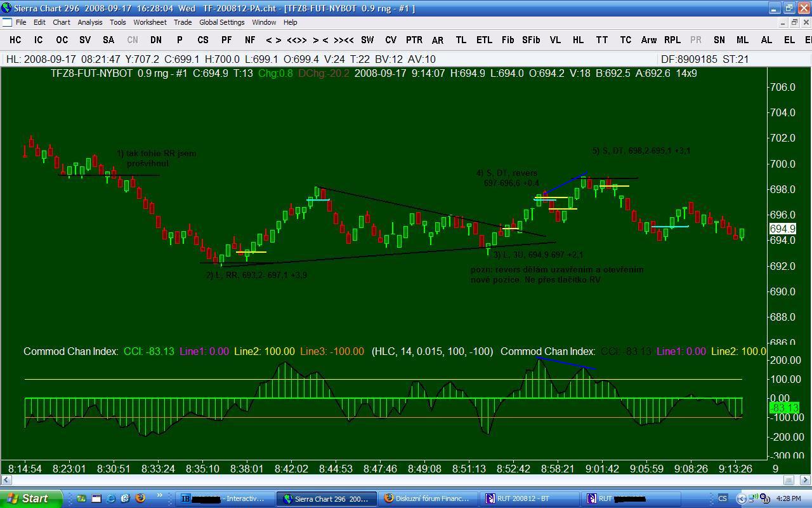Click the CS toolbar button
Viewport: 812px width, 508px height.
[x=203, y=39]
